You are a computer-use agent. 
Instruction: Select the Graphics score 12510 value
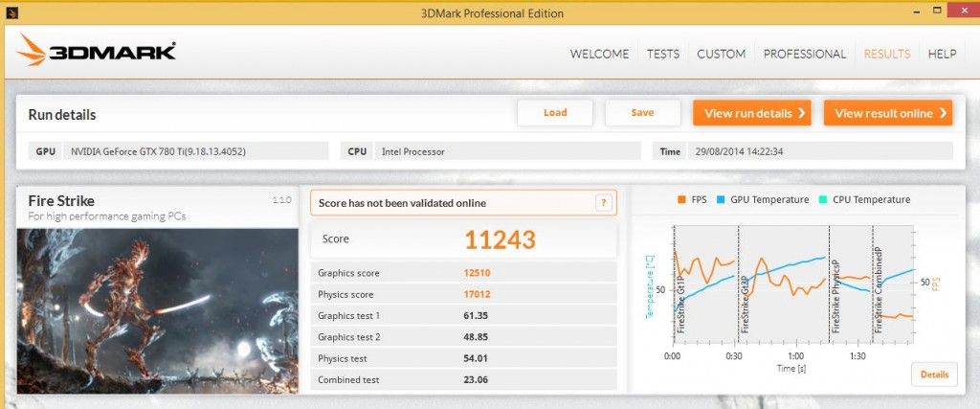[477, 273]
